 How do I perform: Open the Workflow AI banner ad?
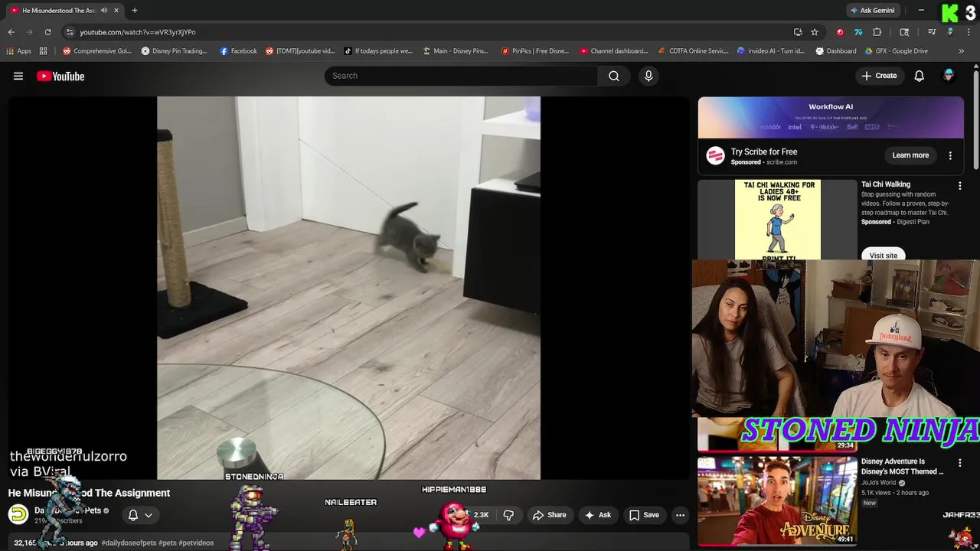pos(831,117)
